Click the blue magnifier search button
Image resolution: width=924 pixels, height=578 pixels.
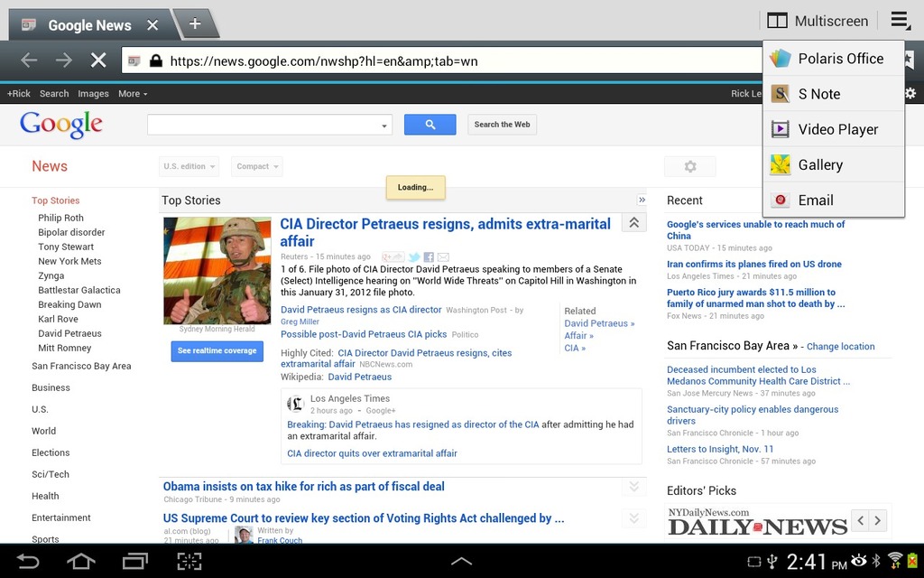click(x=430, y=125)
